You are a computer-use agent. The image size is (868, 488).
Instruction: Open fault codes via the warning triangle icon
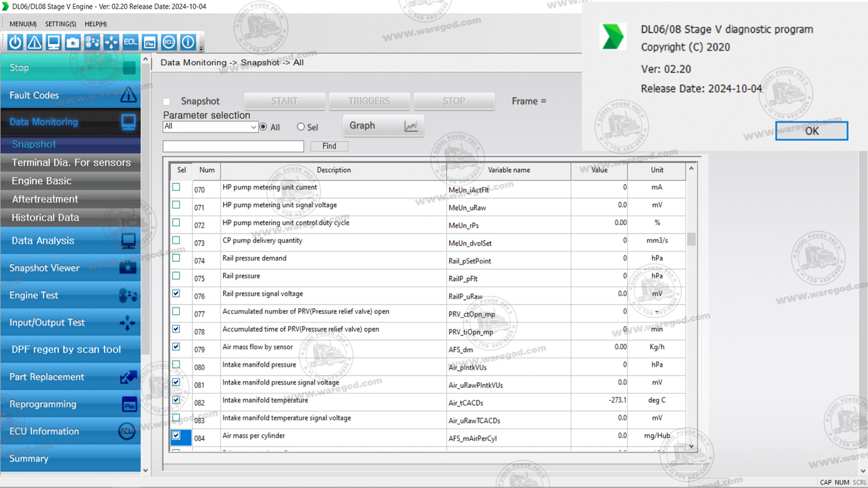click(34, 42)
